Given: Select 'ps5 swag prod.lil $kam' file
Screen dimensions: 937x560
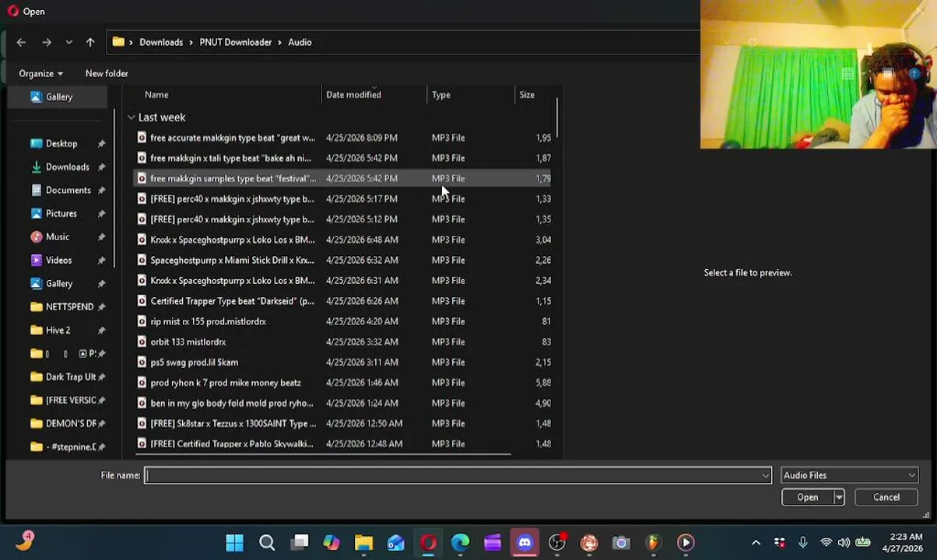Looking at the screenshot, I should [342, 362].
